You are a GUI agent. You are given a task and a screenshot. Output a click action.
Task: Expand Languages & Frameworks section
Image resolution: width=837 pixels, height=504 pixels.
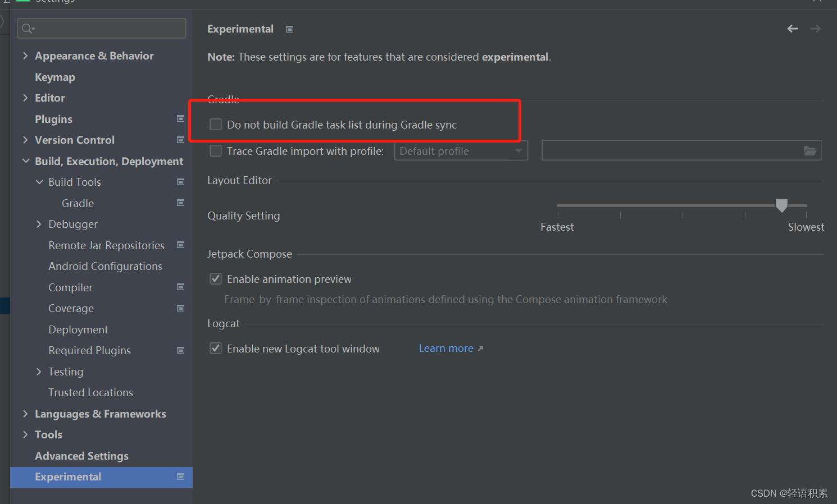point(25,414)
